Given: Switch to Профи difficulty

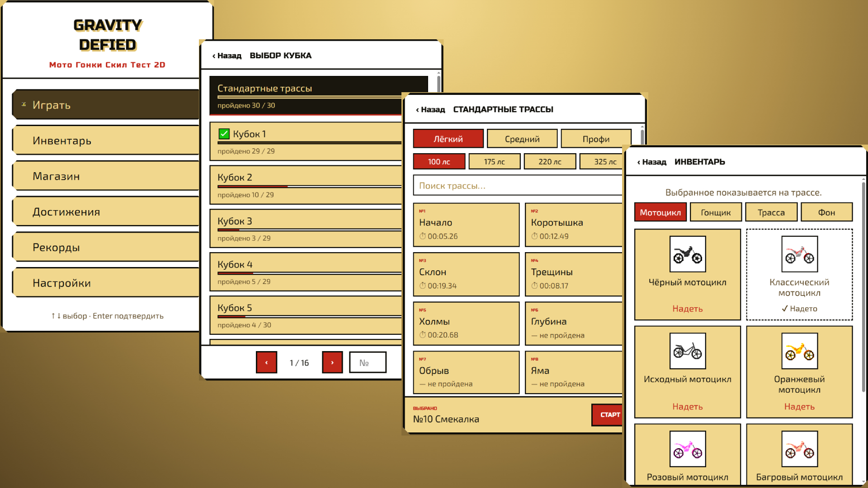Looking at the screenshot, I should tap(596, 139).
